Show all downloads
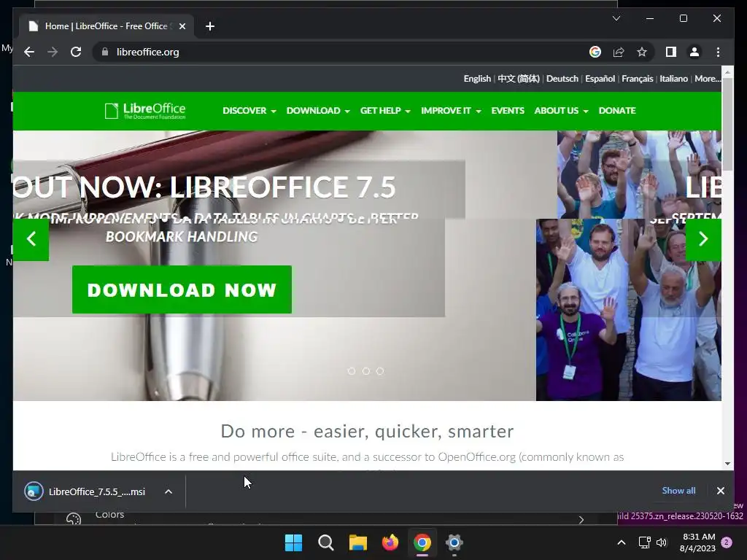Image resolution: width=747 pixels, height=560 pixels. pyautogui.click(x=678, y=491)
